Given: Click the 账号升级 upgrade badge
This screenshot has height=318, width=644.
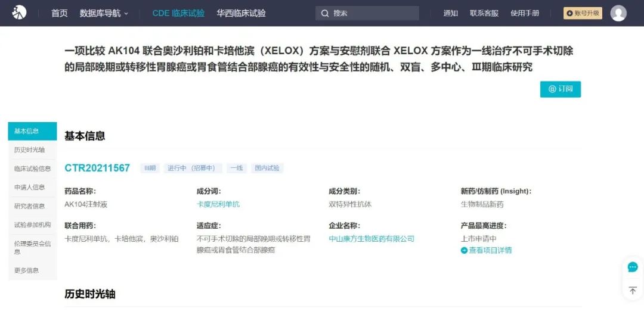Looking at the screenshot, I should [x=583, y=13].
